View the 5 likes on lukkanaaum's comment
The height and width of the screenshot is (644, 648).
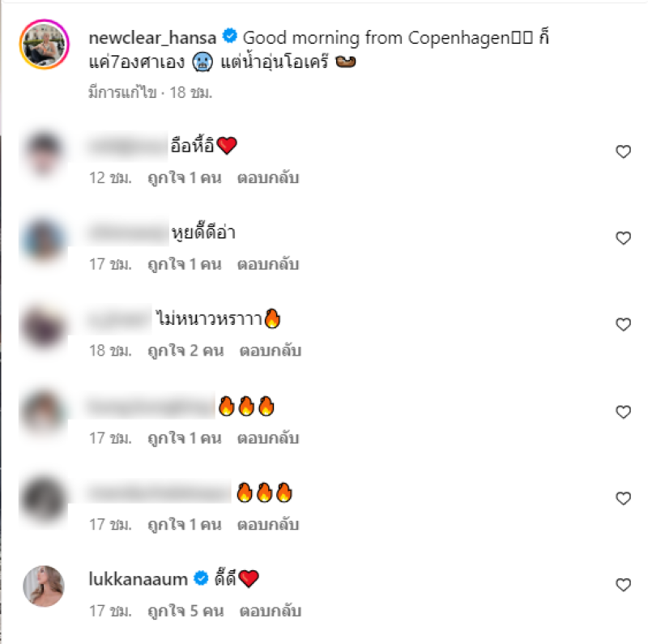pos(186,611)
